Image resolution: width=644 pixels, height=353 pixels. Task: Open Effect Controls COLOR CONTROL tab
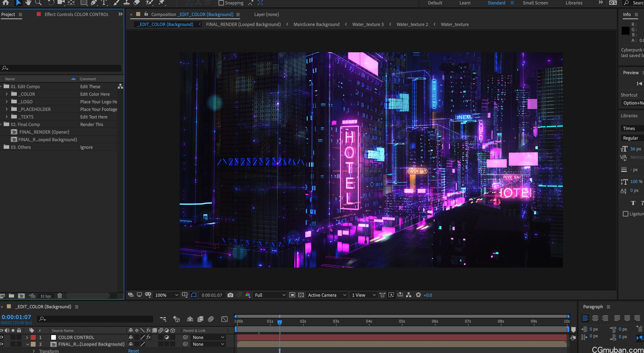coord(76,15)
